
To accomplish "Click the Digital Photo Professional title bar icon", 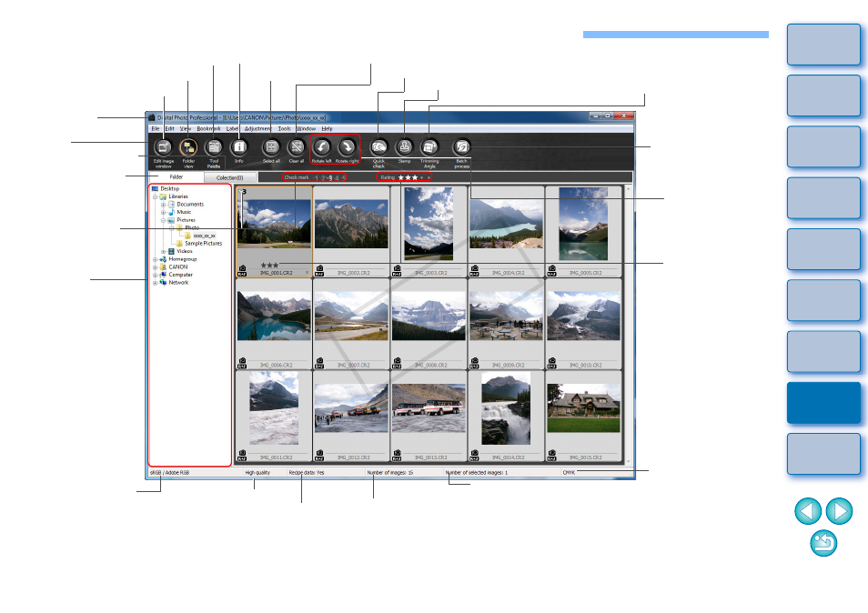I will (x=152, y=117).
